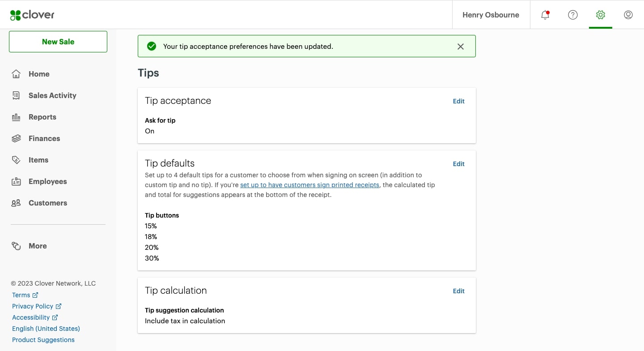Click the 18% tip button value

point(151,237)
